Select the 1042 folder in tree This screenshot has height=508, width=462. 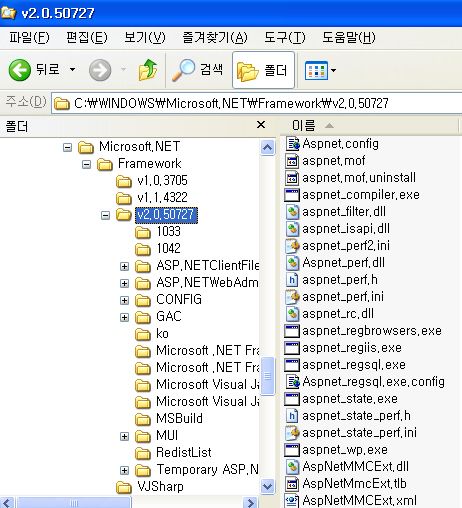158,249
